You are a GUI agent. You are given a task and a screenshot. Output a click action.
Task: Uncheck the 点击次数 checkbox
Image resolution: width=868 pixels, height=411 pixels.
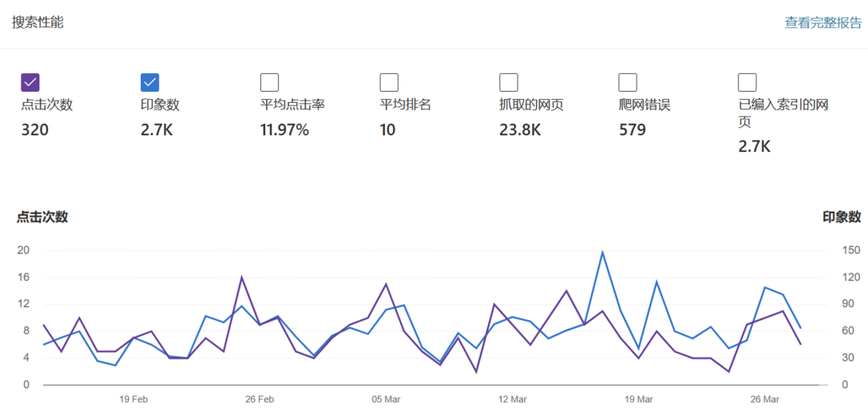coord(31,82)
